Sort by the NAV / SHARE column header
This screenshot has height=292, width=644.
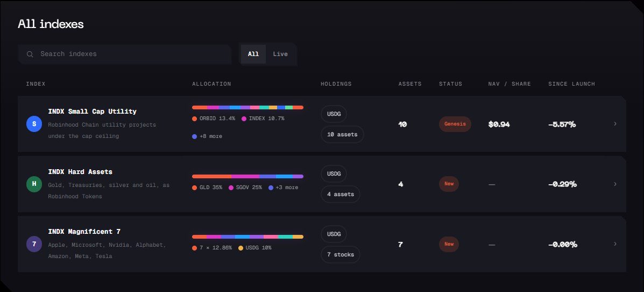click(509, 84)
